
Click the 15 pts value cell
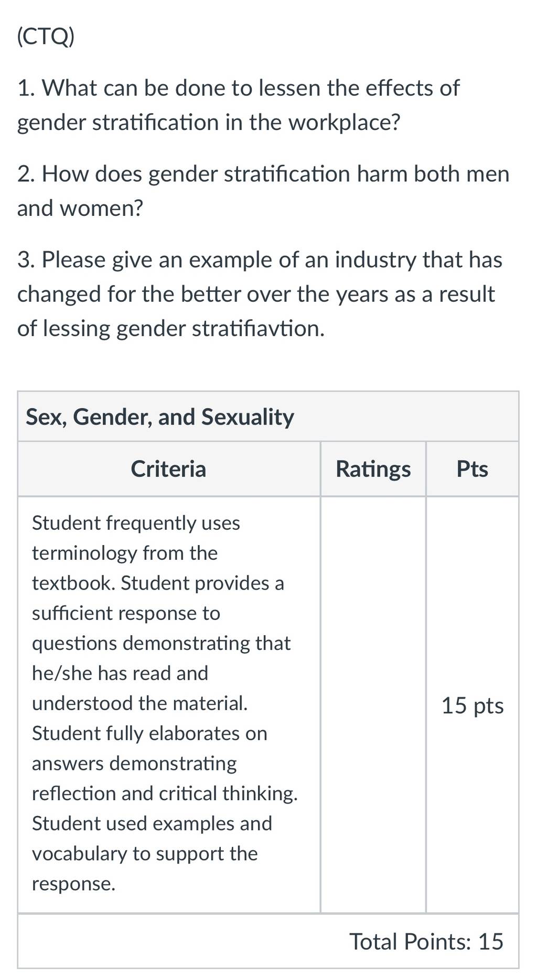pos(472,705)
